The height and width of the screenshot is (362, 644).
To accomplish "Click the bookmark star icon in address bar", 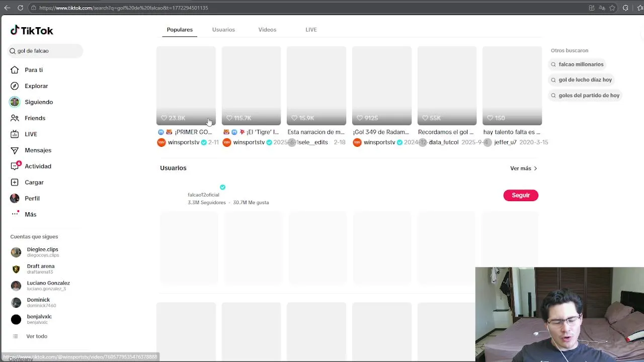I will pos(612,8).
